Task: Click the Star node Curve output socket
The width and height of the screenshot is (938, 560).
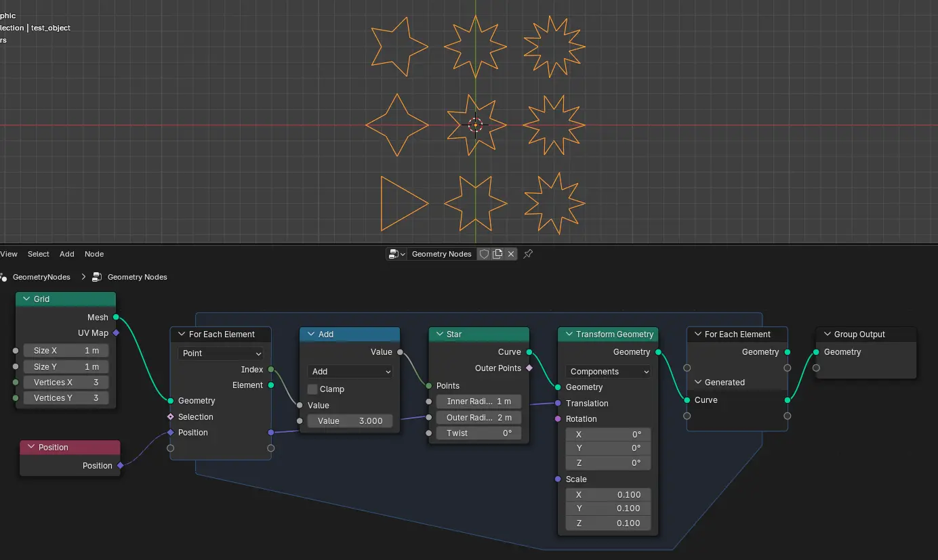Action: [529, 352]
